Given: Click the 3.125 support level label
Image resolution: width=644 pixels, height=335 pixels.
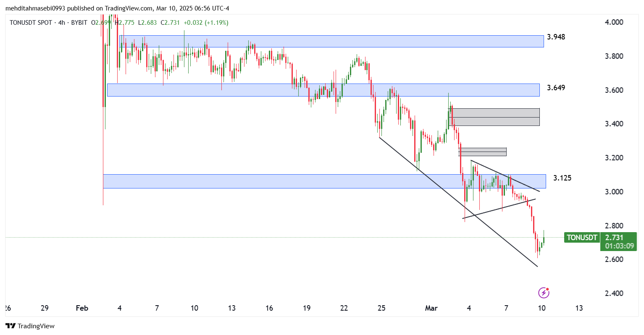Looking at the screenshot, I should 562,178.
